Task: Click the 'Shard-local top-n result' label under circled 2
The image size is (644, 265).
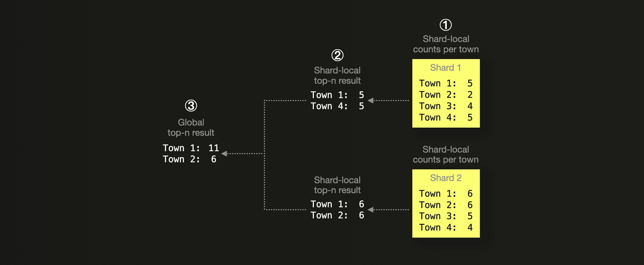Action: [337, 75]
